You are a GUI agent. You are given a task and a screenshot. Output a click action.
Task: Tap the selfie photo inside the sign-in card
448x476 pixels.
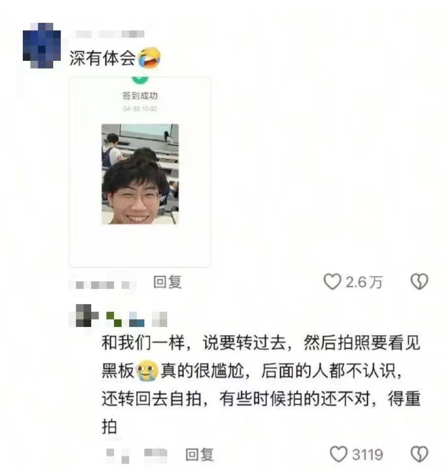tap(140, 174)
